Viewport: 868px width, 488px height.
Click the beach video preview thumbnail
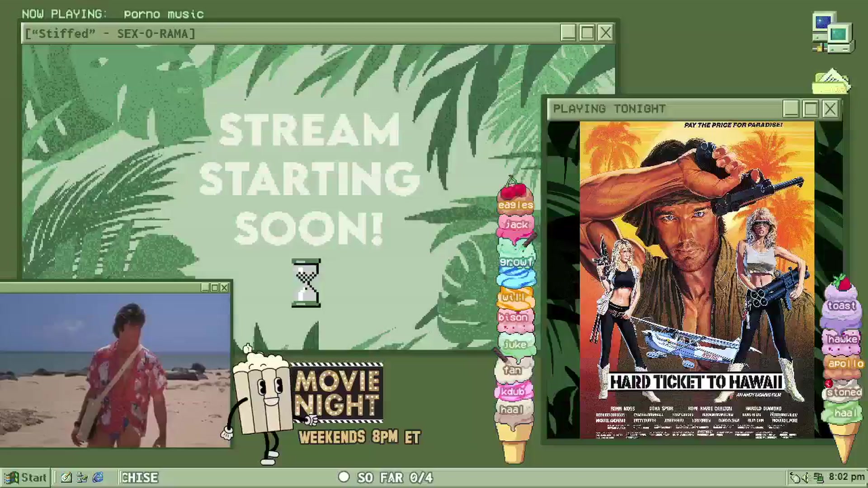click(x=115, y=371)
